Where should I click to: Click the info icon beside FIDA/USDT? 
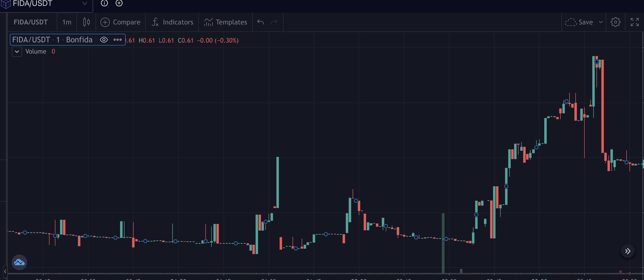[104, 3]
